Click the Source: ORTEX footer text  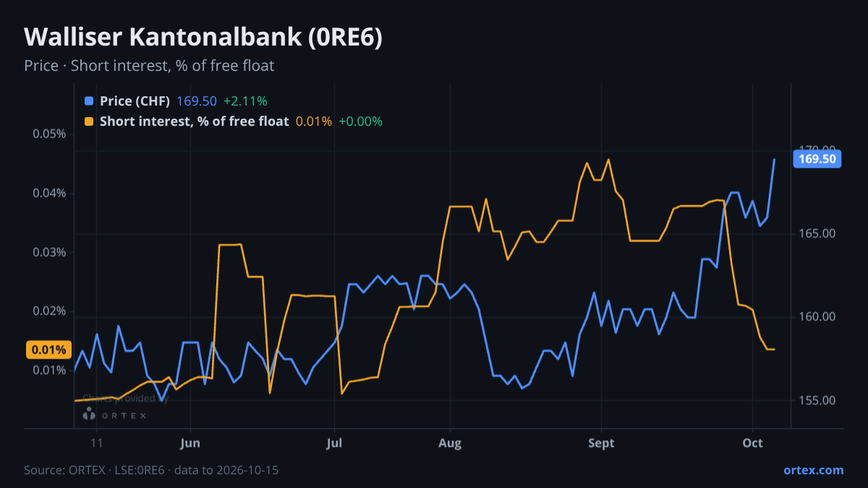[151, 470]
